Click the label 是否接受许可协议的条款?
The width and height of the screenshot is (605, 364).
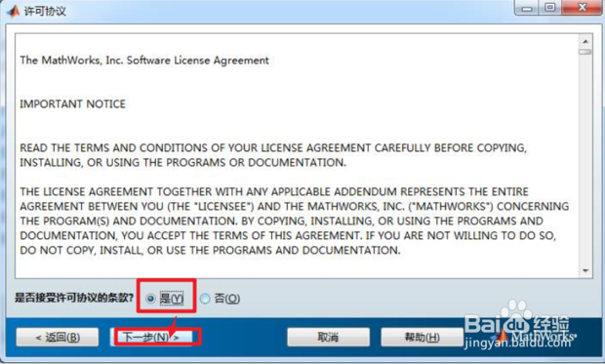(x=74, y=298)
